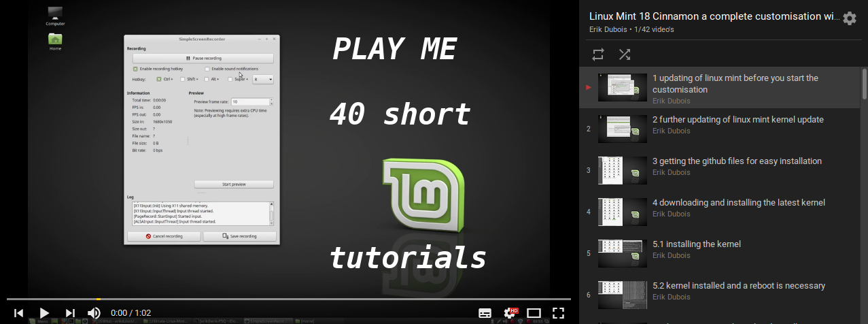Click the 1/42 video's counter text
The image size is (868, 324).
(x=654, y=29)
